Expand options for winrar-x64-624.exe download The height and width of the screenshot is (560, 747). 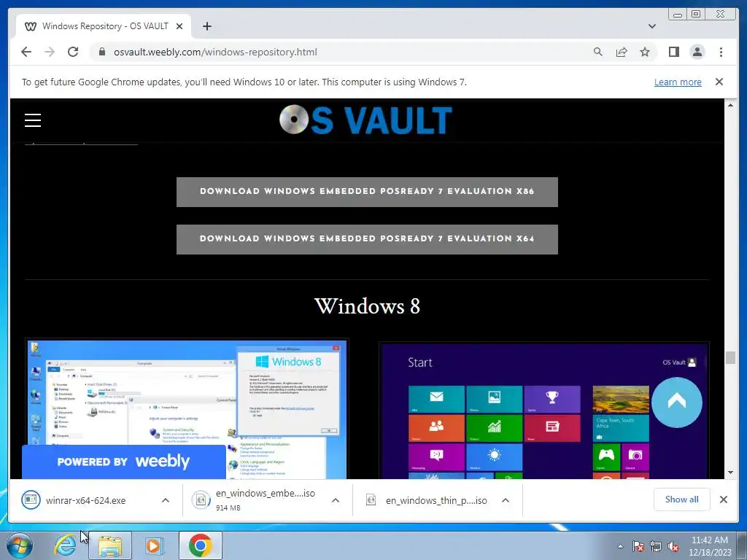click(x=166, y=500)
